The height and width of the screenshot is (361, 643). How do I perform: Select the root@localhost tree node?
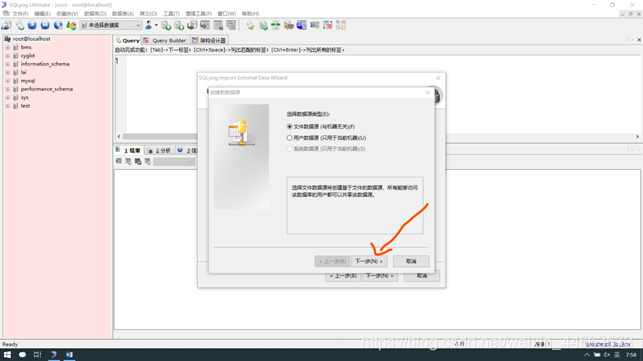[x=31, y=39]
